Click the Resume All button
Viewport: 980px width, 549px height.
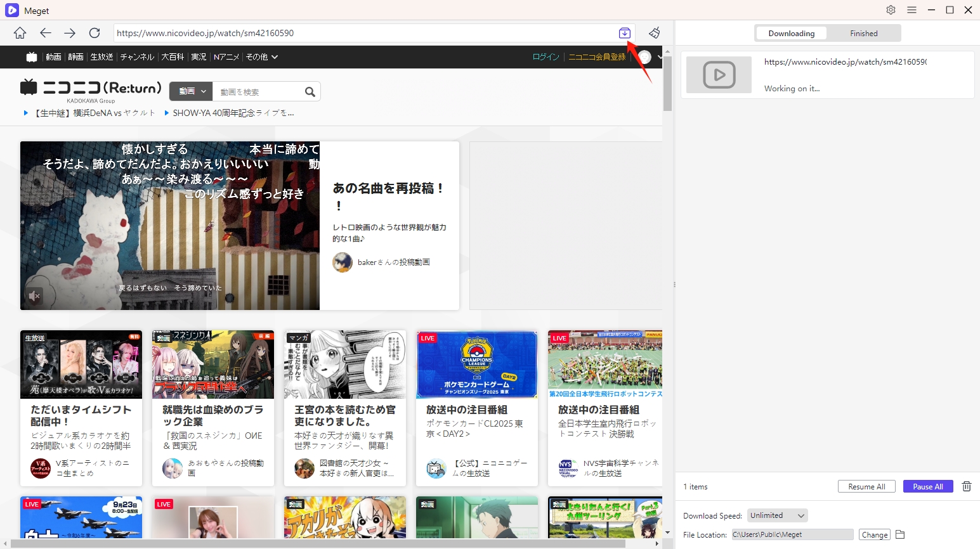(x=866, y=486)
